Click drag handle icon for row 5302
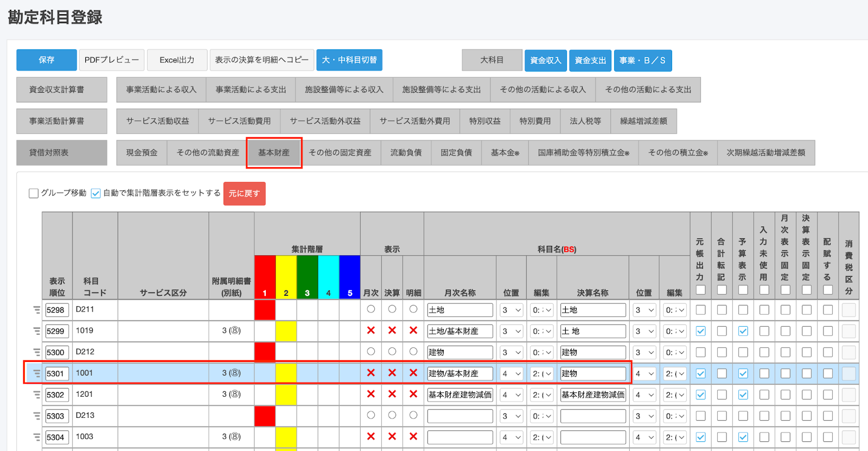The height and width of the screenshot is (451, 868). click(36, 395)
